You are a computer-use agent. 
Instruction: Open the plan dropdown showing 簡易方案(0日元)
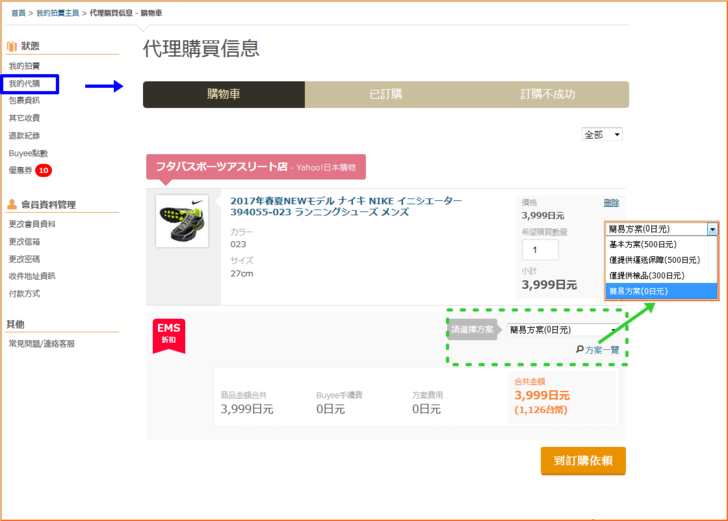(x=563, y=330)
